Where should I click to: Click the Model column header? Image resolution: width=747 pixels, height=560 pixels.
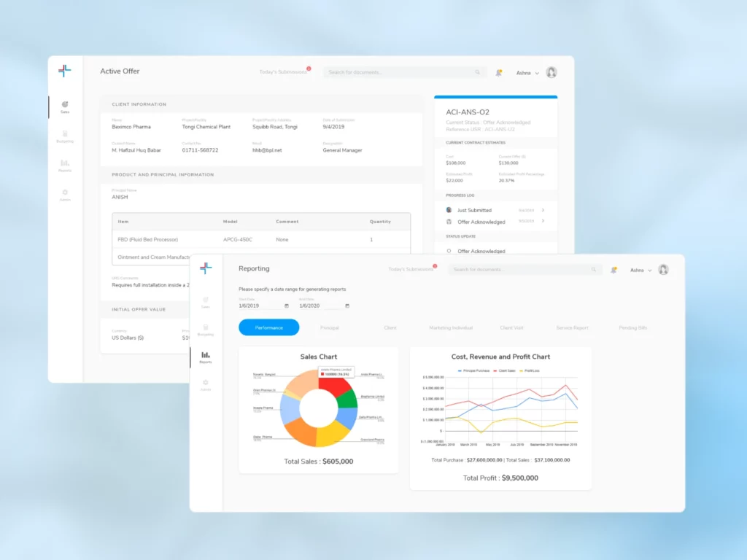(x=230, y=222)
